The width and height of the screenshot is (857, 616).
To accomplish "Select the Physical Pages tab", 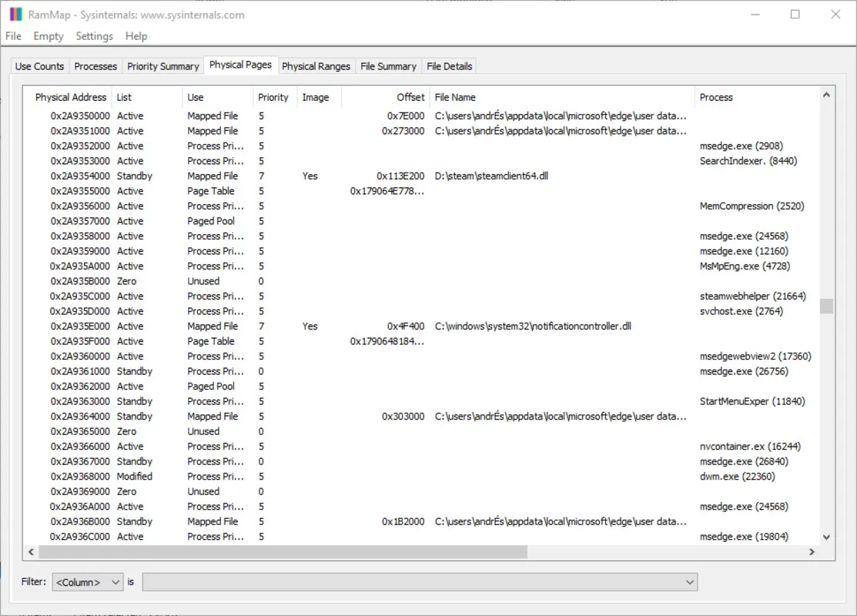I will [240, 65].
